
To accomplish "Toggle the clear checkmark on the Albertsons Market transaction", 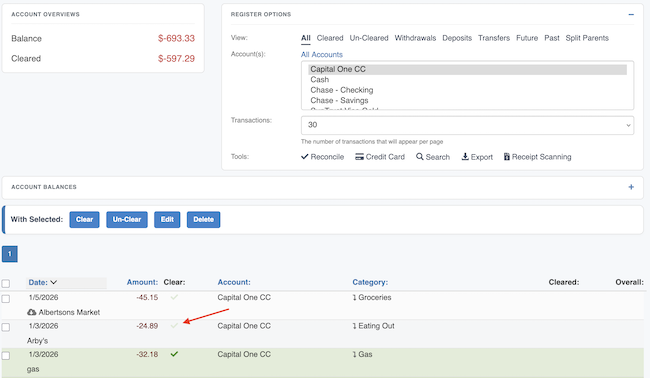I will pos(174,297).
